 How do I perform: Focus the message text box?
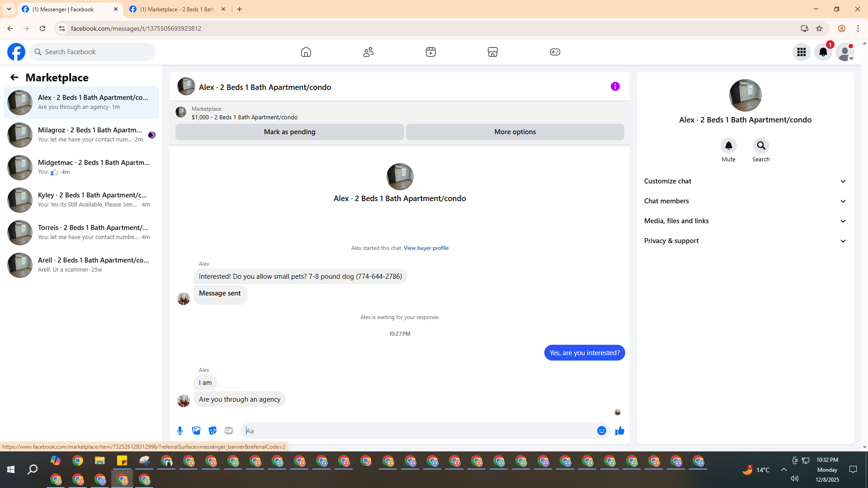click(419, 431)
